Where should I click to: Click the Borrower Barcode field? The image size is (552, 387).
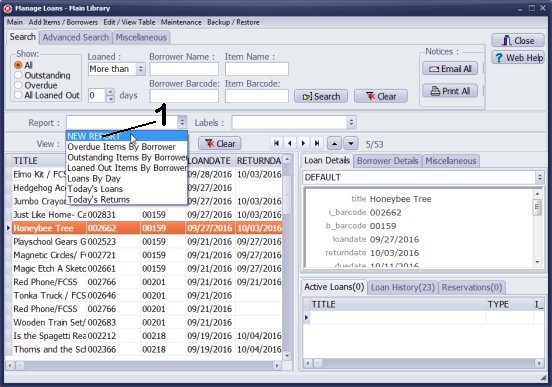click(x=184, y=96)
